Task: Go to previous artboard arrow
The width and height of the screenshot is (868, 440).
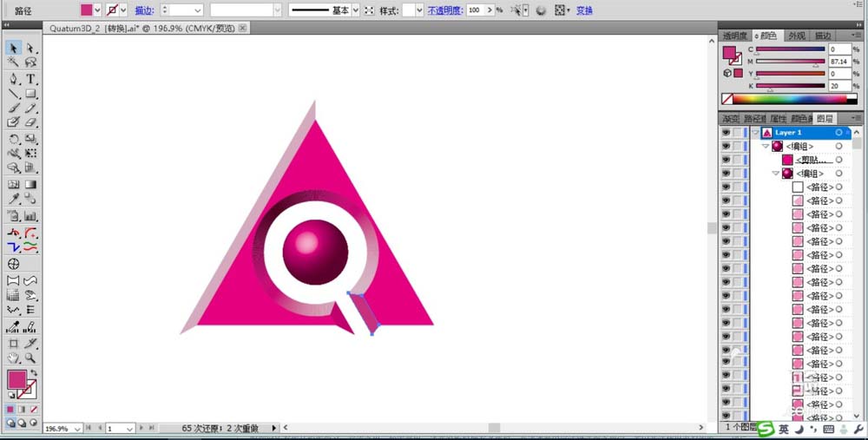Action: pyautogui.click(x=100, y=428)
